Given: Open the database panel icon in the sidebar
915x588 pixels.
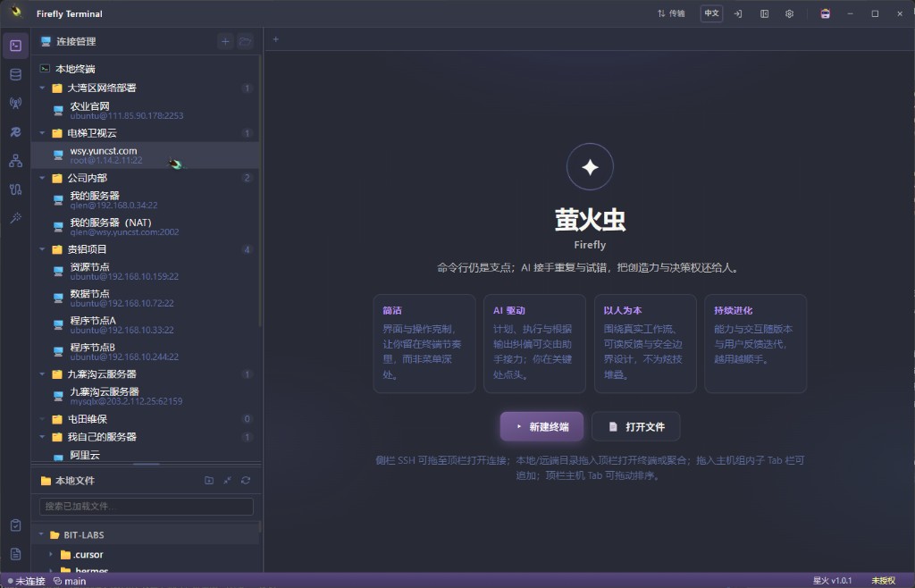Looking at the screenshot, I should point(16,74).
